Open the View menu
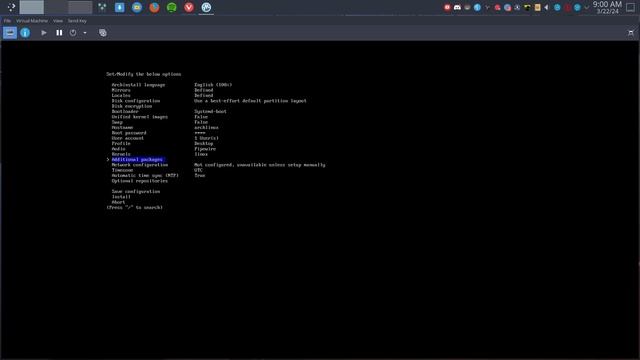Screen dimensions: 640x360 [58, 20]
